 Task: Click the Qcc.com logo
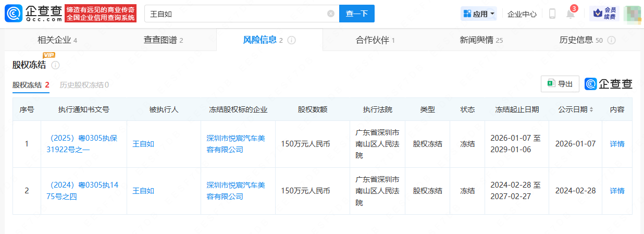coord(33,14)
